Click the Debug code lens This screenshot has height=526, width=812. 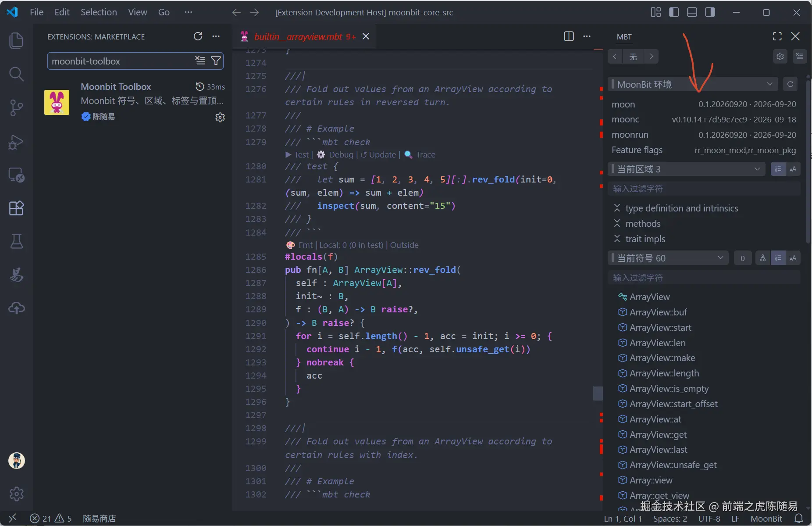click(x=335, y=154)
